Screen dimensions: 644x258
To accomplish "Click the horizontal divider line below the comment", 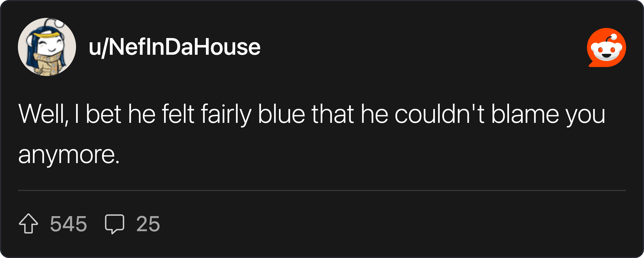I will click(x=322, y=190).
